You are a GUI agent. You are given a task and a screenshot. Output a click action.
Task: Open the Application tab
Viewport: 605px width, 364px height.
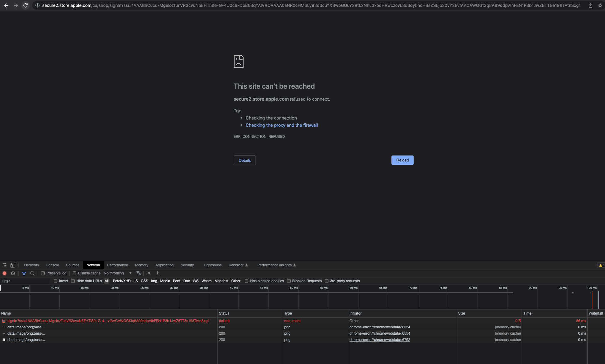tap(164, 265)
